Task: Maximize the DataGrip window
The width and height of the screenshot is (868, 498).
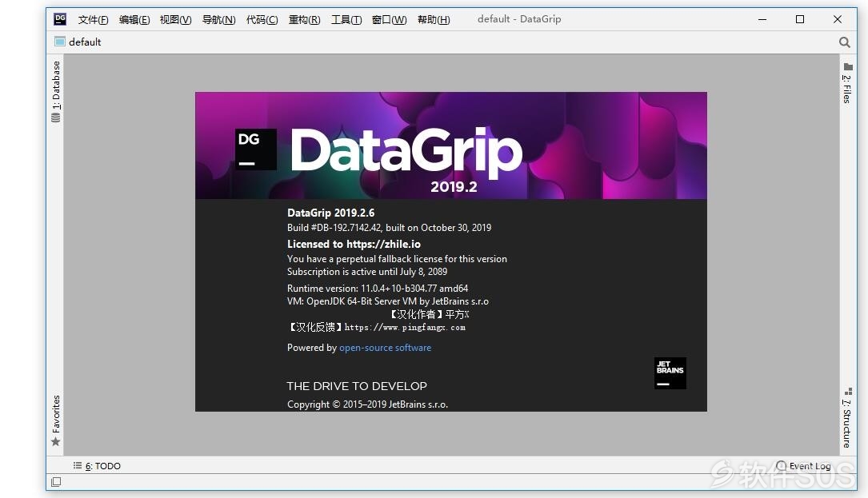Action: (800, 19)
